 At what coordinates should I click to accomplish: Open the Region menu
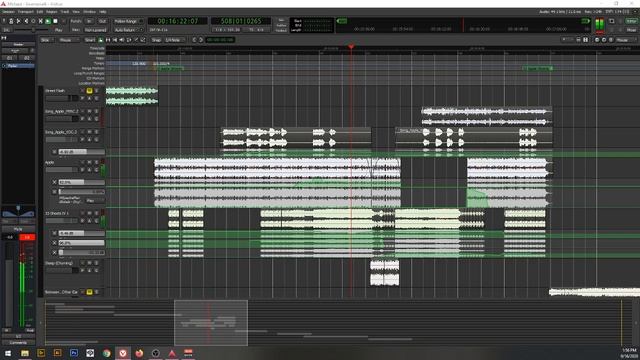[51, 12]
